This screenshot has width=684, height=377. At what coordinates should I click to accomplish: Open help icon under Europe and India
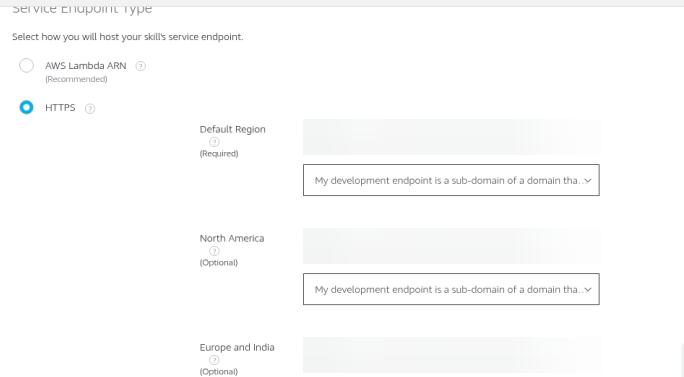214,360
